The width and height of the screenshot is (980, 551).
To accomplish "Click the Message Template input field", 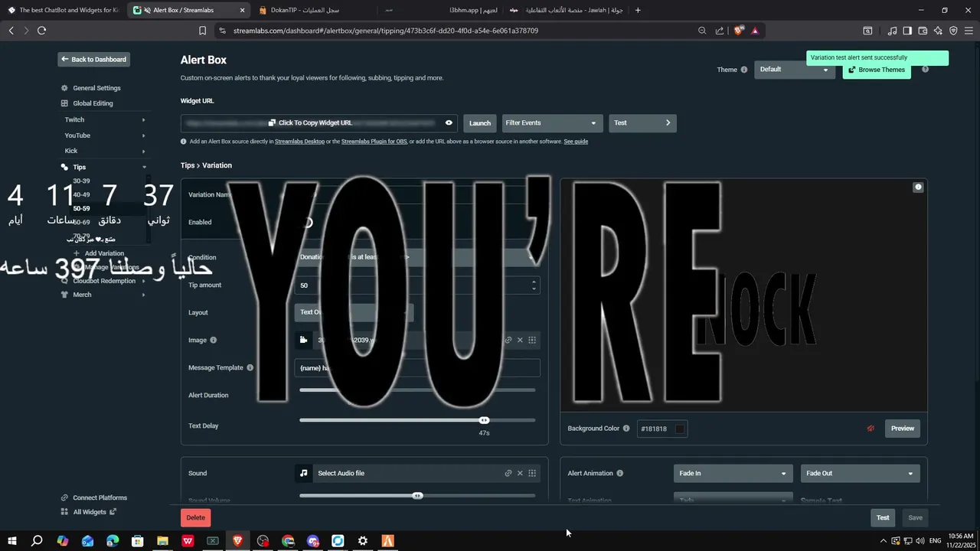I will [x=417, y=368].
